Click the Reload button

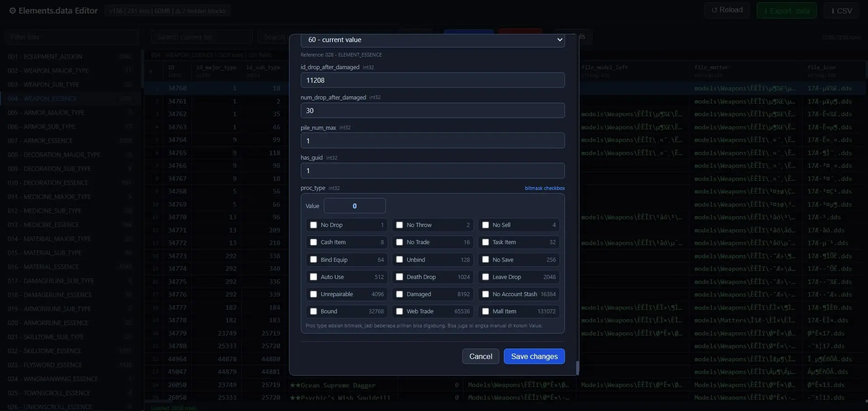(x=727, y=10)
